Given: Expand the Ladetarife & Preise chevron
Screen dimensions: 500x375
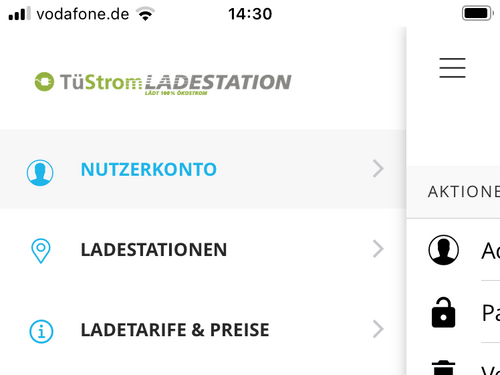Looking at the screenshot, I should point(378,329).
